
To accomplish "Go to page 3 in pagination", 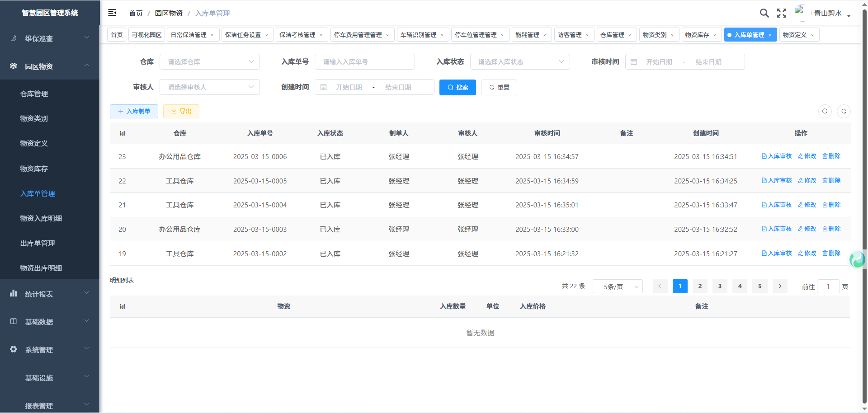I will coord(720,286).
